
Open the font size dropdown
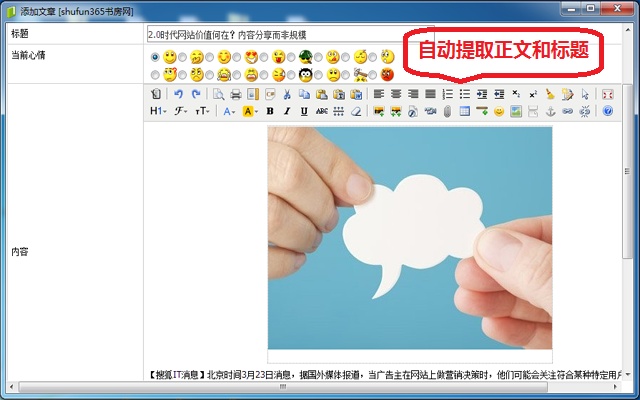(x=203, y=111)
